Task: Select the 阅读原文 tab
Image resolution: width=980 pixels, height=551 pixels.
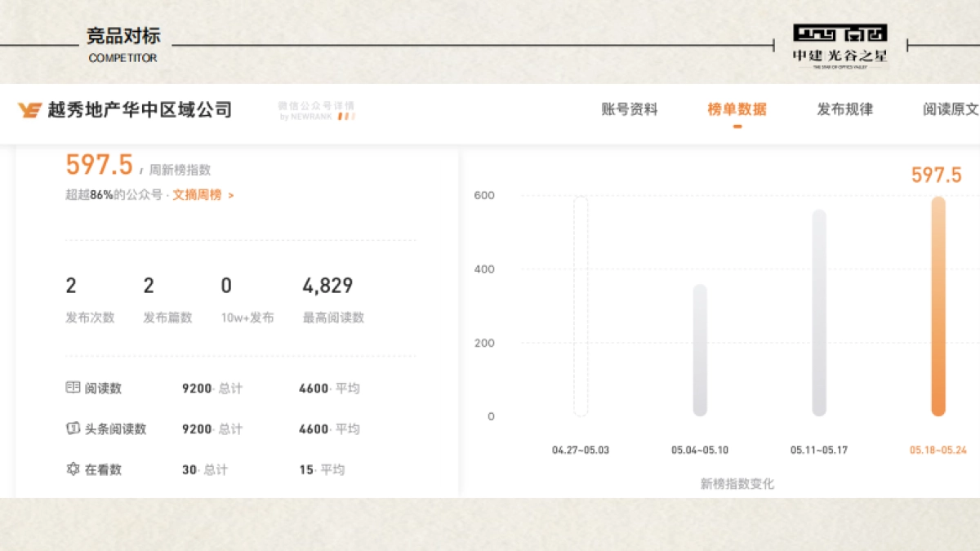Action: point(951,109)
